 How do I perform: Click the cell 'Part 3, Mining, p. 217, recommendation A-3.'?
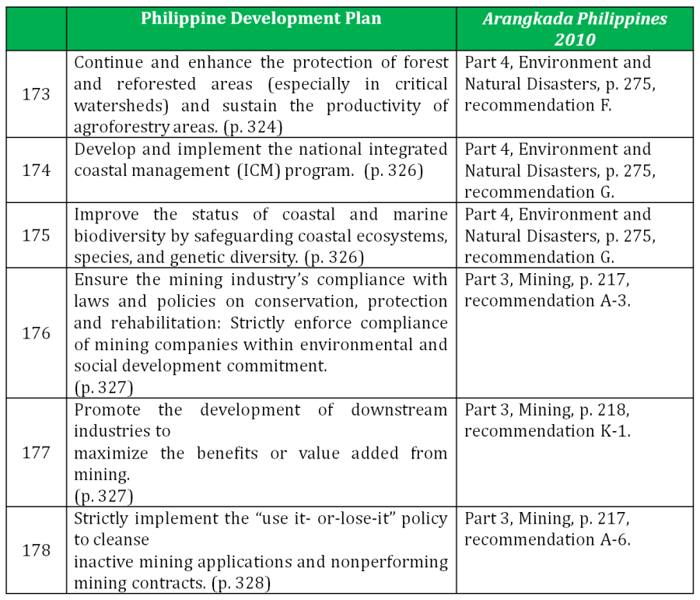[575, 333]
